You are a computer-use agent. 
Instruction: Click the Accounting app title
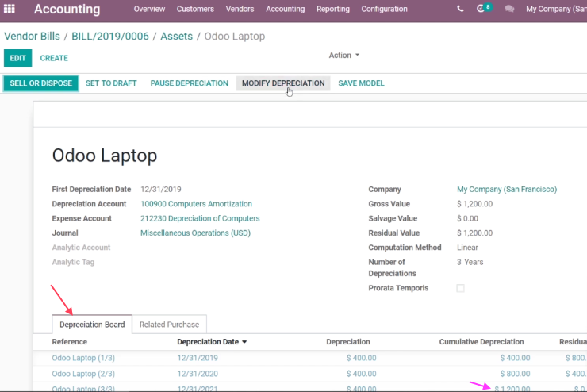67,9
